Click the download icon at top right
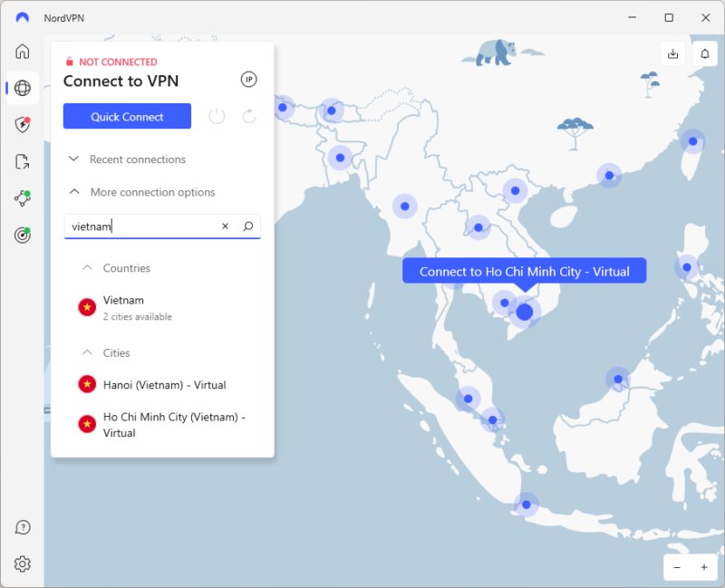 click(x=672, y=53)
